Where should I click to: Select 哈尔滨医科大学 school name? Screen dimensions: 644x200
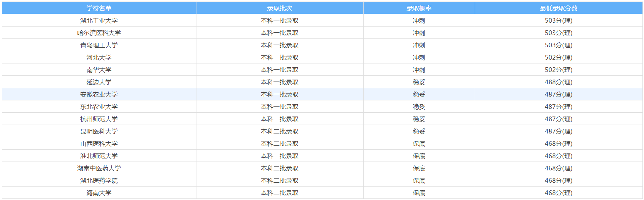tap(99, 33)
